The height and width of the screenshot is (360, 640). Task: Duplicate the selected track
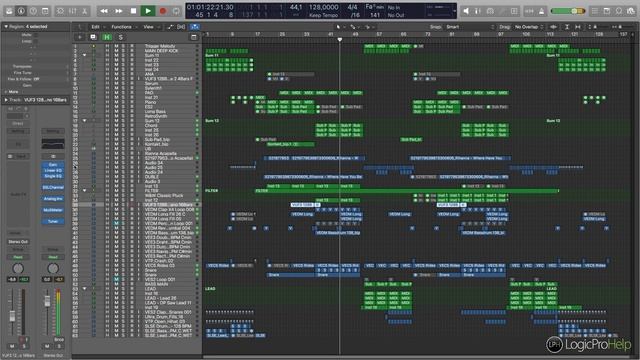point(93,37)
